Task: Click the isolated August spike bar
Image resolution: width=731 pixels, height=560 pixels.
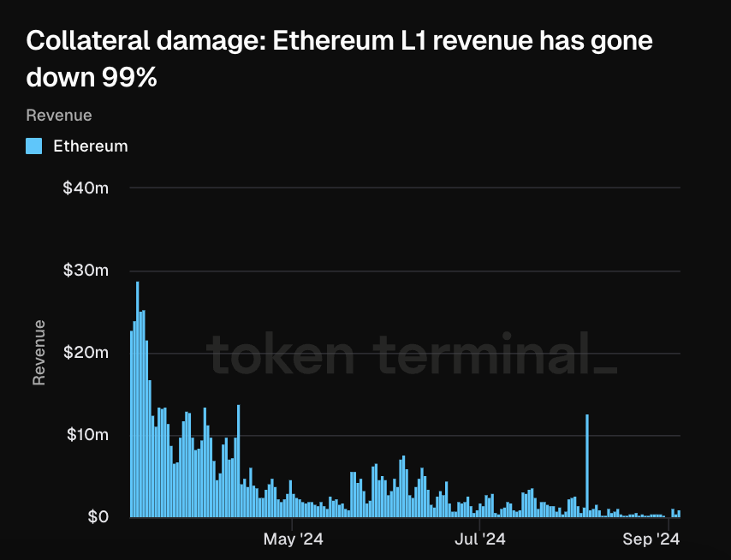Action: point(587,466)
